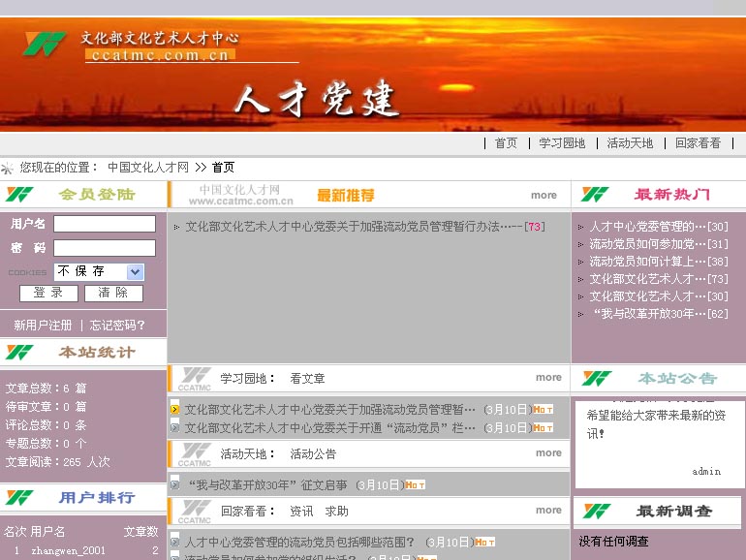Click the 文章总数：6 篇 statistic

click(46, 389)
